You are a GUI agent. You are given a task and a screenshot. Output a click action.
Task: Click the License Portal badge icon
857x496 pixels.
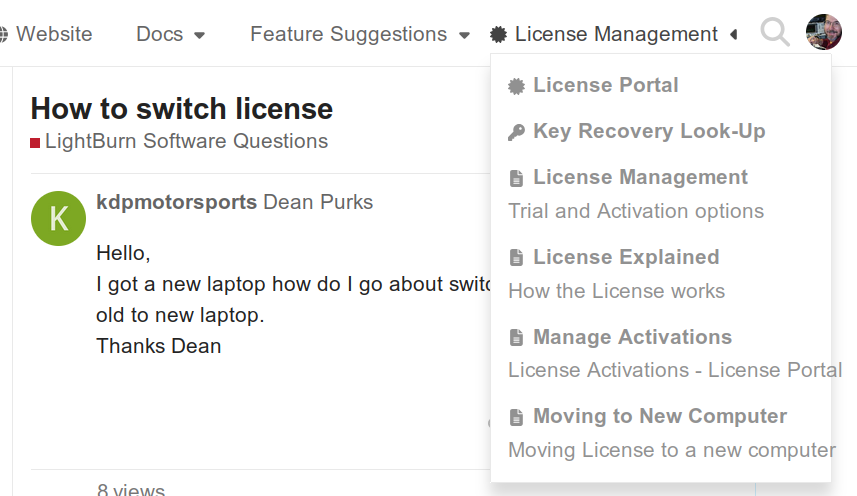[516, 86]
